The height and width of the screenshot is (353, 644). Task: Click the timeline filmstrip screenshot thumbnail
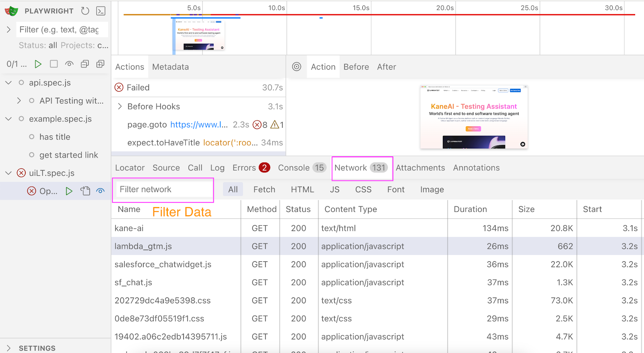click(199, 35)
